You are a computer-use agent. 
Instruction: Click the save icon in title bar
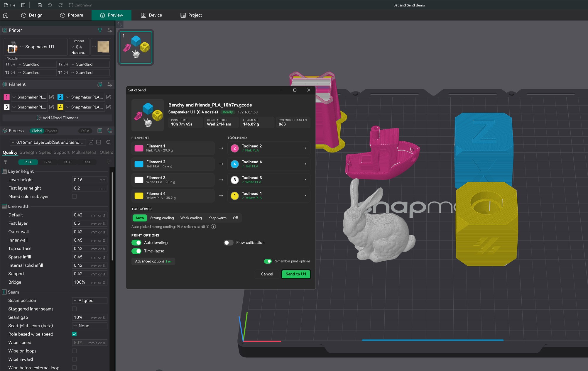[x=40, y=5]
